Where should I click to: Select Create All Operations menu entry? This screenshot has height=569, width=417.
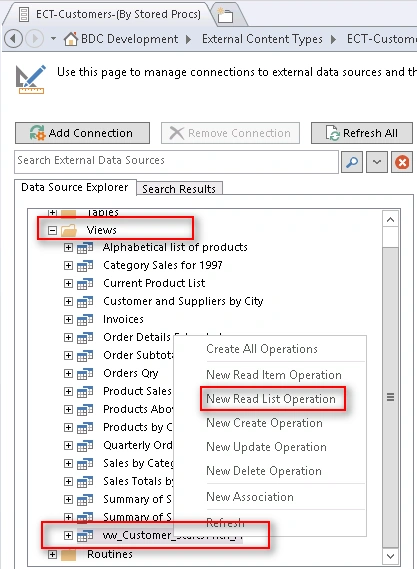pyautogui.click(x=262, y=349)
